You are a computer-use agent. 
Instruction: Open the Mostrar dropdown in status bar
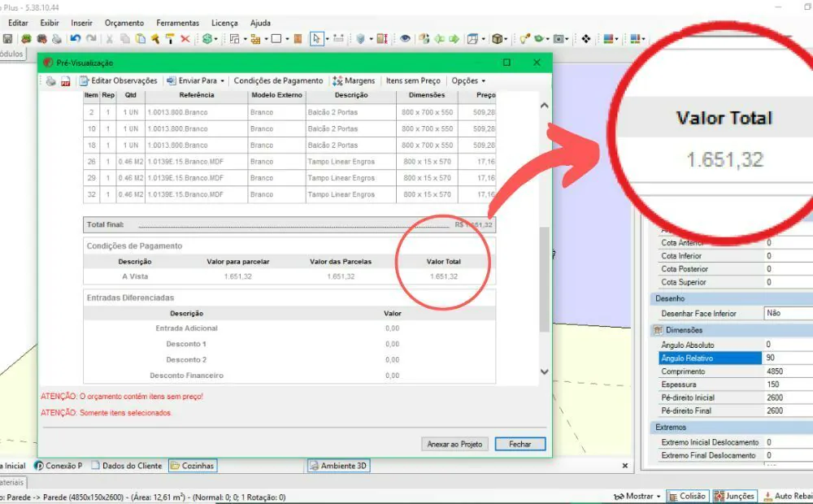637,496
